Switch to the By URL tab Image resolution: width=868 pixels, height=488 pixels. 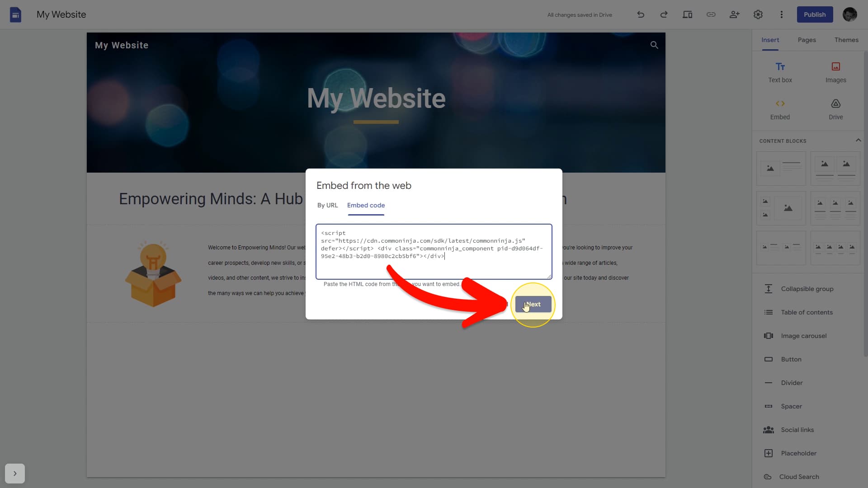pyautogui.click(x=327, y=205)
